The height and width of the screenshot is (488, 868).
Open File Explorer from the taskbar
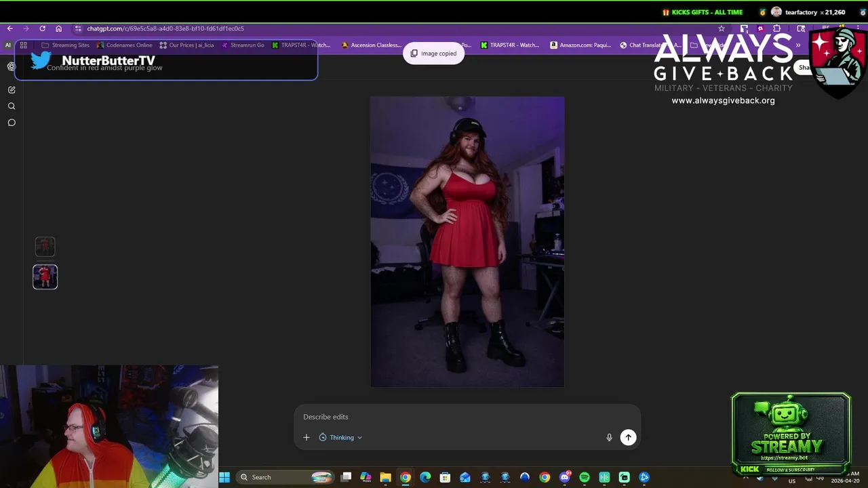[x=385, y=477]
